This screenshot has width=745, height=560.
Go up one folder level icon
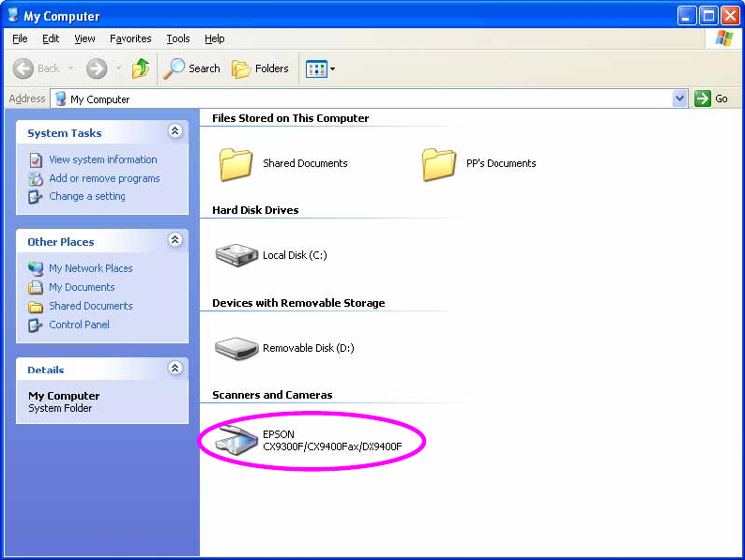[x=141, y=68]
